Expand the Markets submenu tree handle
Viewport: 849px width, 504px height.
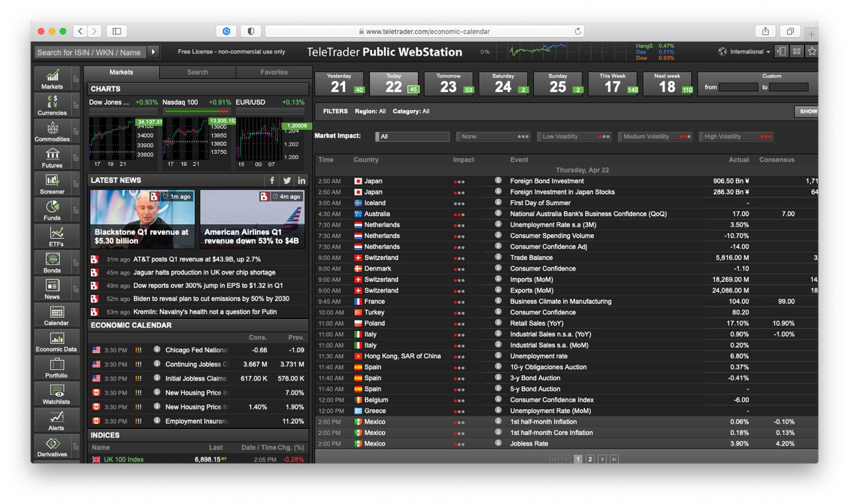76,78
